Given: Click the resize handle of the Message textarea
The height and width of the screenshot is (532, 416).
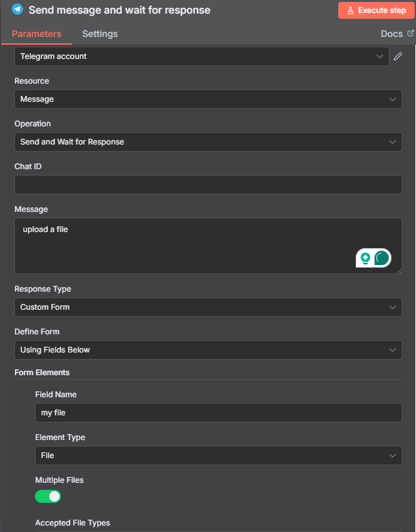Looking at the screenshot, I should (399, 270).
